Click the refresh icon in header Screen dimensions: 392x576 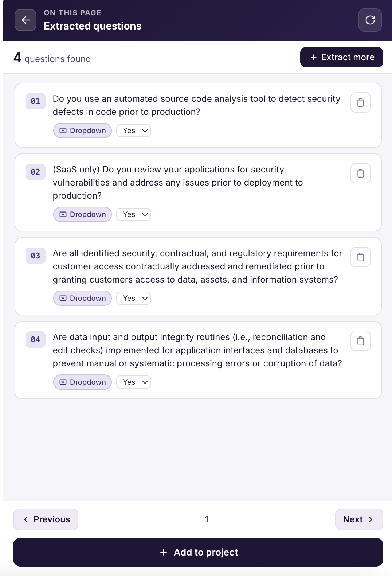(x=370, y=20)
